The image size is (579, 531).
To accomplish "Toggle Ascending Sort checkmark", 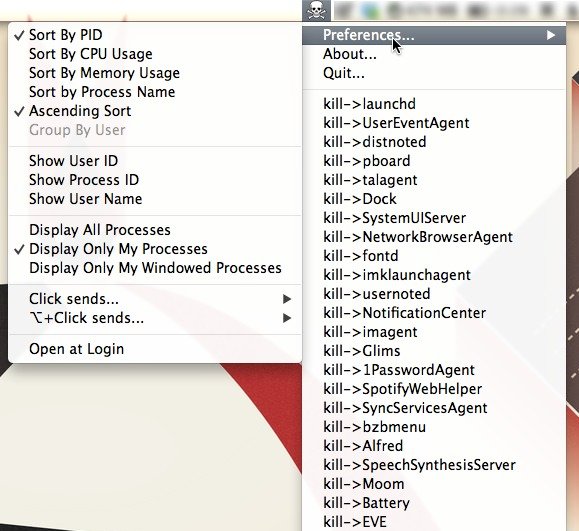I will (x=155, y=111).
